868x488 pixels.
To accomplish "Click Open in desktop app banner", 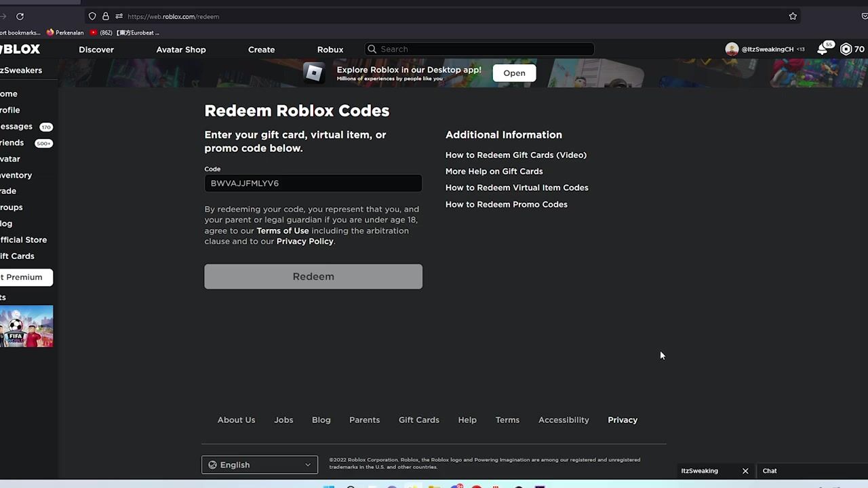I will click(x=514, y=73).
